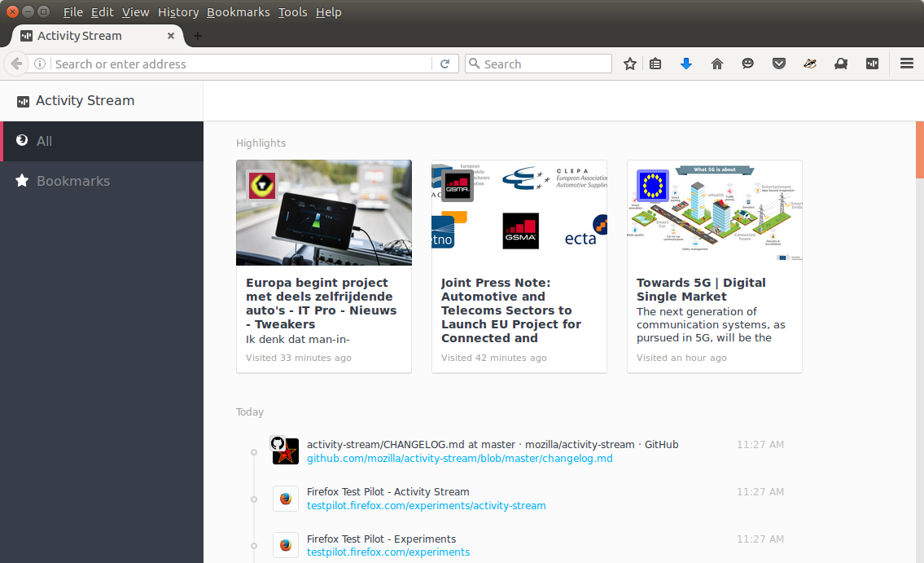Click the Activity Stream page header title

[85, 101]
